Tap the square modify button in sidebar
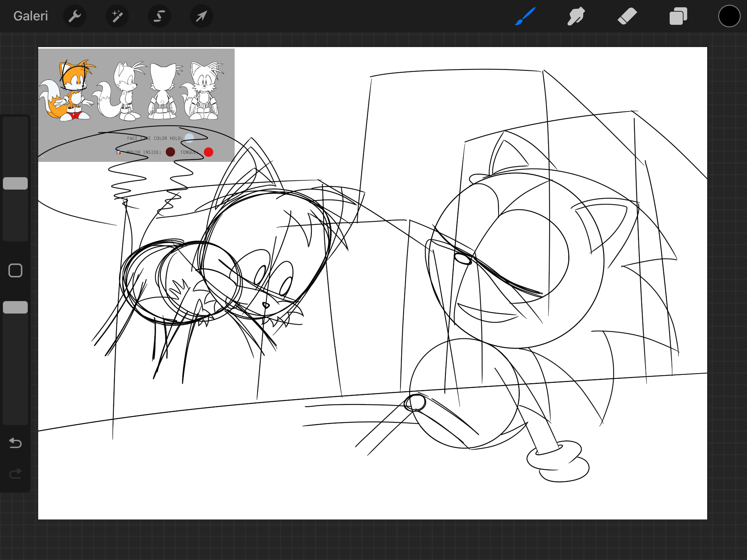The image size is (747, 560). [15, 271]
